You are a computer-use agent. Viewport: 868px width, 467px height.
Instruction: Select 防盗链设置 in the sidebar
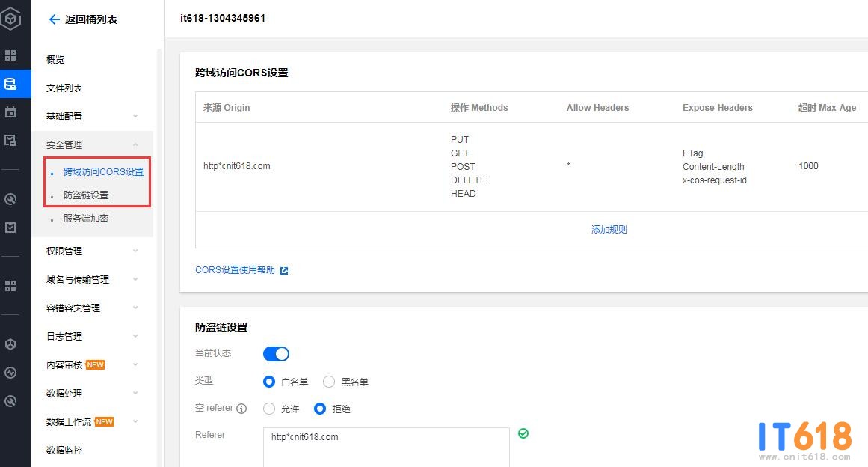point(86,195)
